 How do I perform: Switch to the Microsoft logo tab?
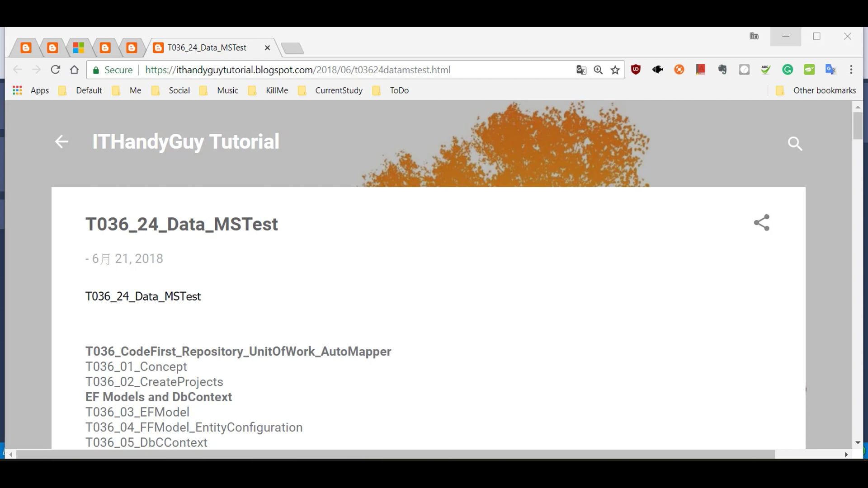[79, 47]
